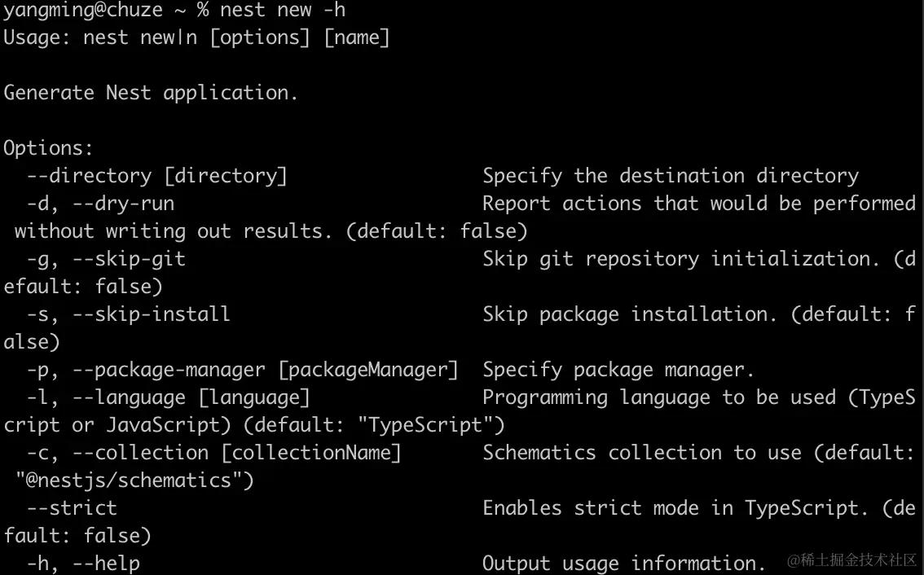Viewport: 924px width, 575px height.
Task: Click the '"@nestjs/schematics")' default value text
Action: pos(134,481)
